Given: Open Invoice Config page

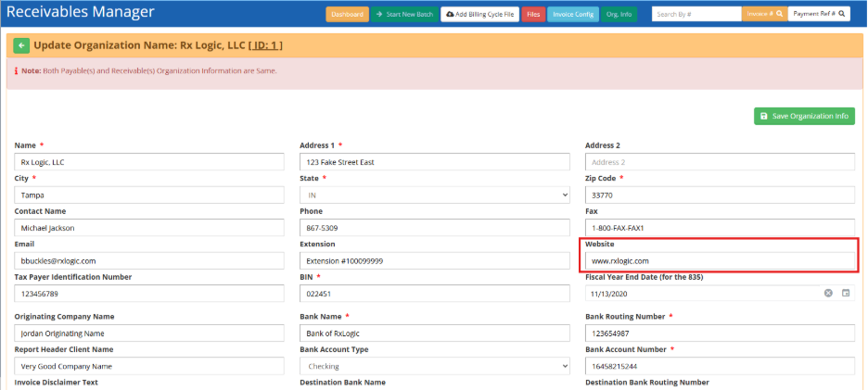Looking at the screenshot, I should click(573, 14).
